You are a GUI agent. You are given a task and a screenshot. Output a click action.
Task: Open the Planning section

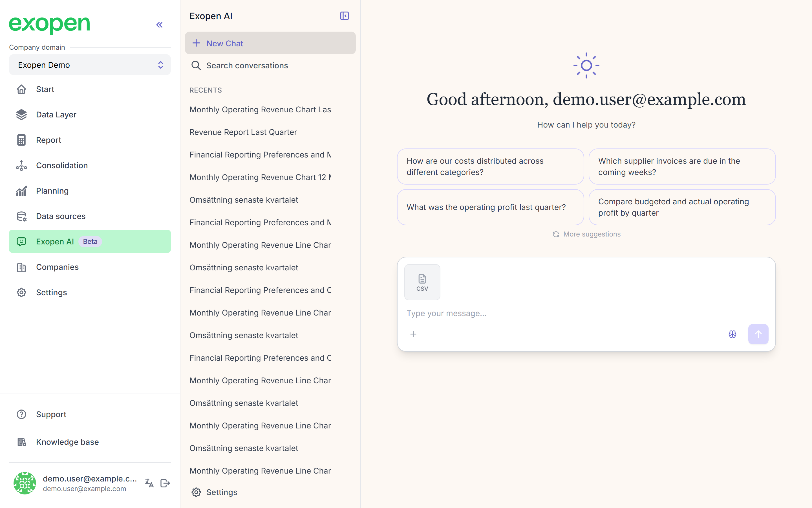point(90,191)
